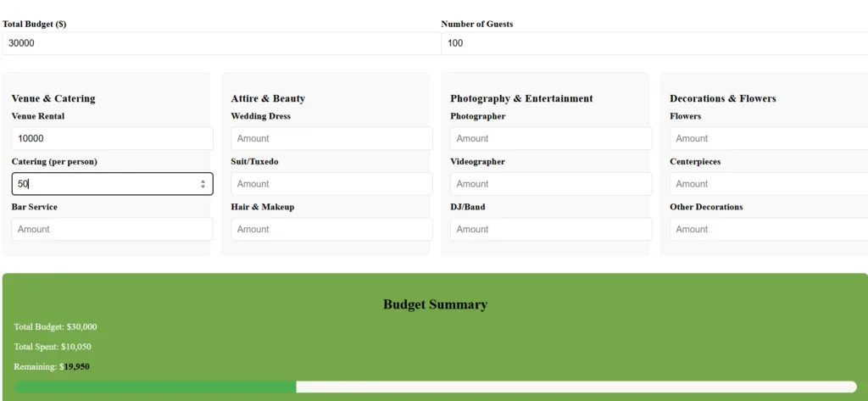Focus the Hair & Makeup amount field
Viewport: 868px width, 401px height.
tap(331, 229)
